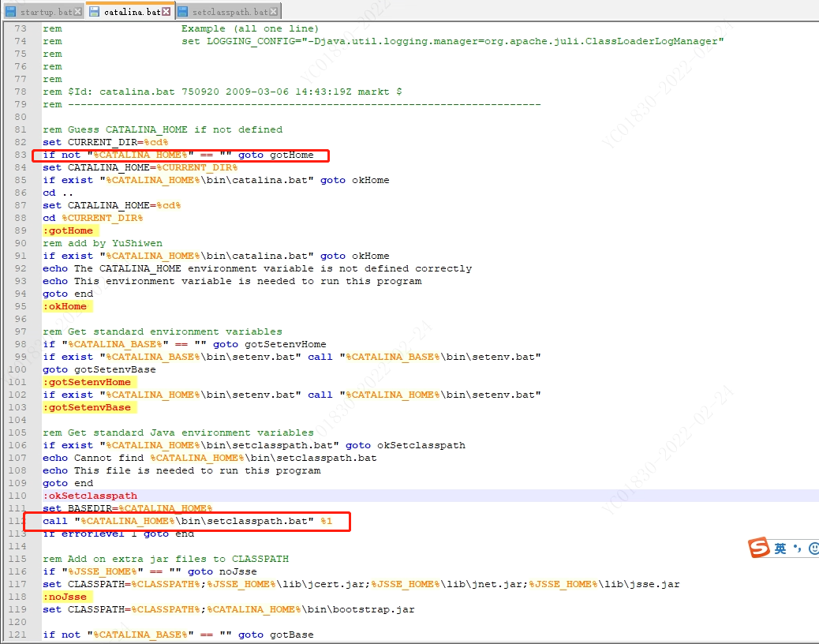819x644 pixels.
Task: Click 'set CURRENT_DIR=%cd%' on line 82
Action: point(106,142)
